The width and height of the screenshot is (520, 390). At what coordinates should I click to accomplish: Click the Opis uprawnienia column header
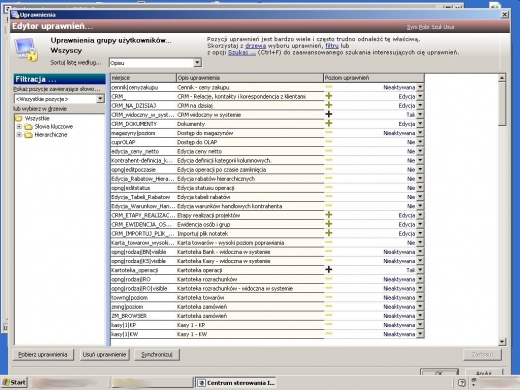(x=250, y=78)
